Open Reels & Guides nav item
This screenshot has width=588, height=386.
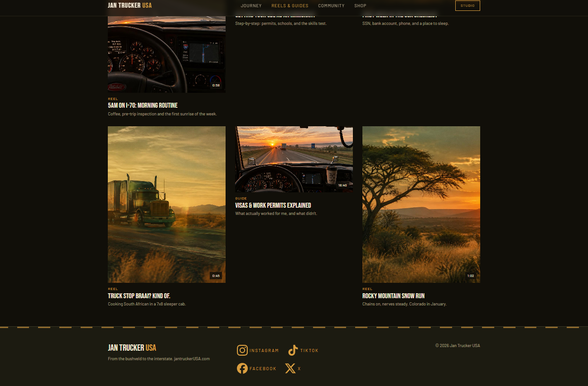[x=290, y=6]
